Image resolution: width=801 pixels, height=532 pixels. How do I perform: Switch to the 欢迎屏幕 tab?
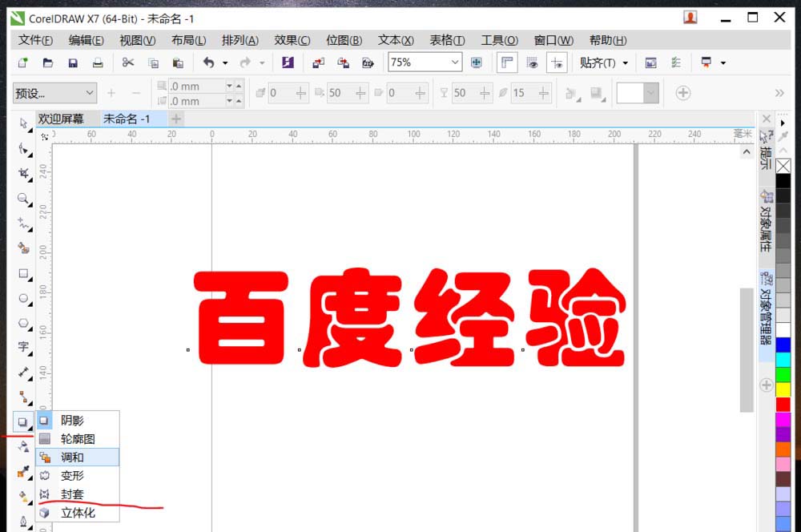coord(61,119)
